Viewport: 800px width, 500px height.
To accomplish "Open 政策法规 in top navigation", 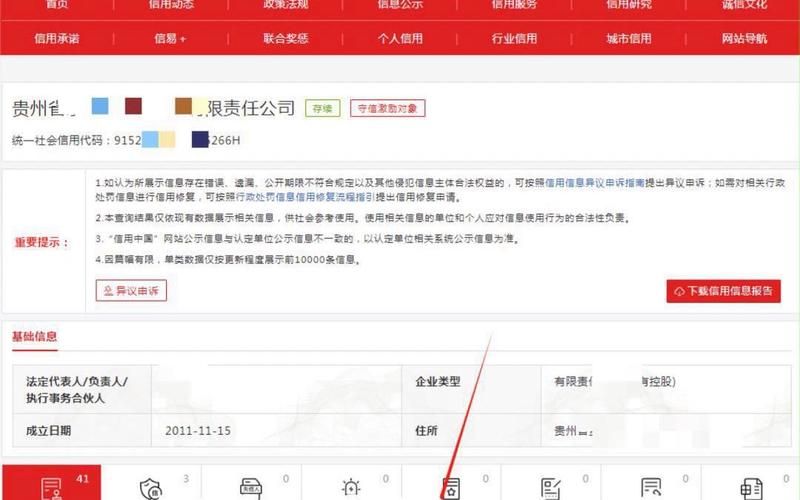I will 286,5.
